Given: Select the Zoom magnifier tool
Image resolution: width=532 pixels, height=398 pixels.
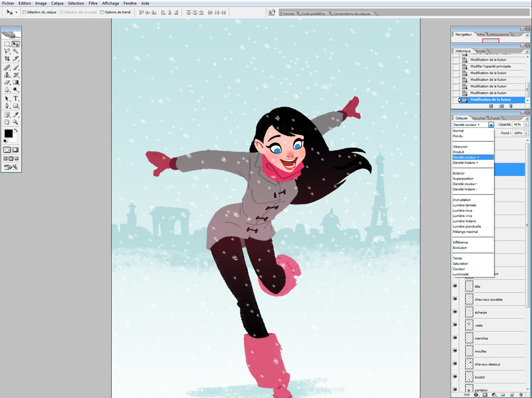Looking at the screenshot, I should (16, 122).
